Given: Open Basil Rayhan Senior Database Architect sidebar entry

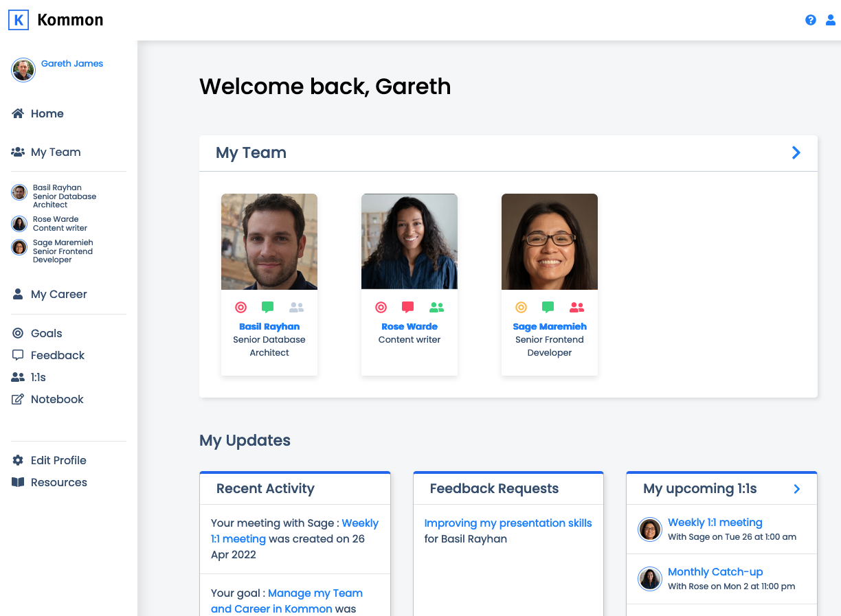Looking at the screenshot, I should (x=65, y=196).
